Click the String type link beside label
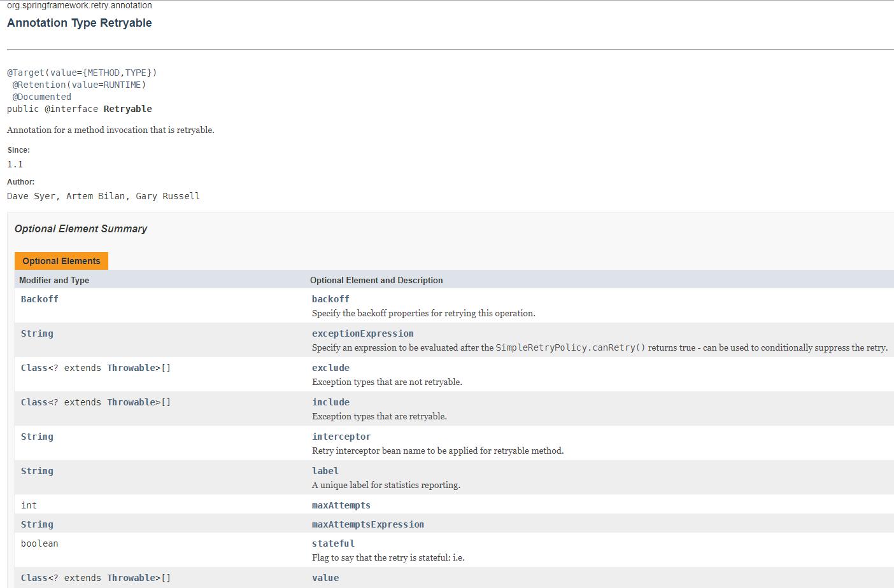 36,470
